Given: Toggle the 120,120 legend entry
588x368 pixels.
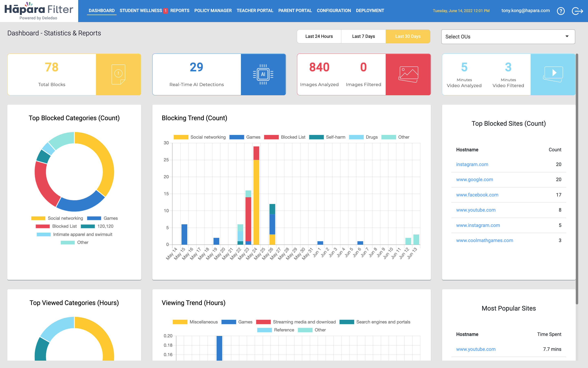Looking at the screenshot, I should (x=97, y=226).
